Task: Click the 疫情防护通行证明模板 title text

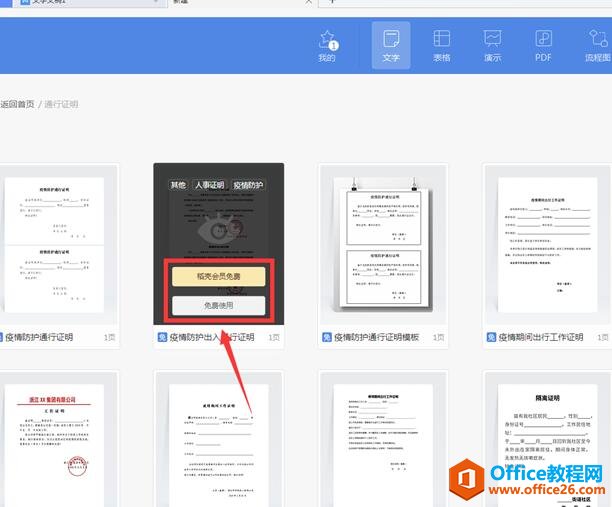Action: tap(376, 337)
